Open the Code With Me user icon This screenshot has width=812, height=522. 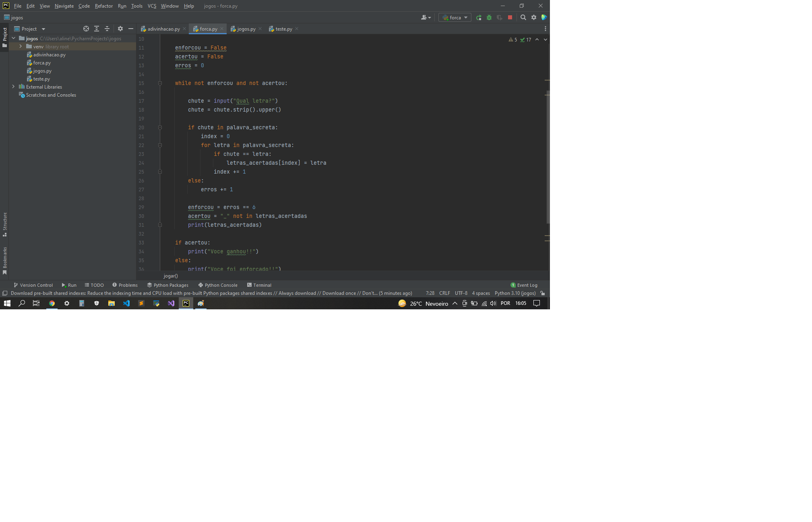(426, 18)
